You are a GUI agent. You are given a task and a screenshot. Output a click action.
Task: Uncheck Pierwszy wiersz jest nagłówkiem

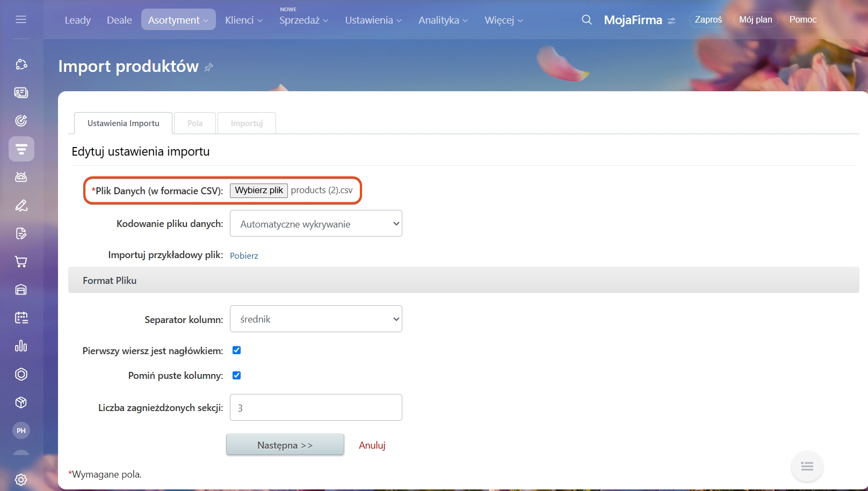tap(236, 350)
